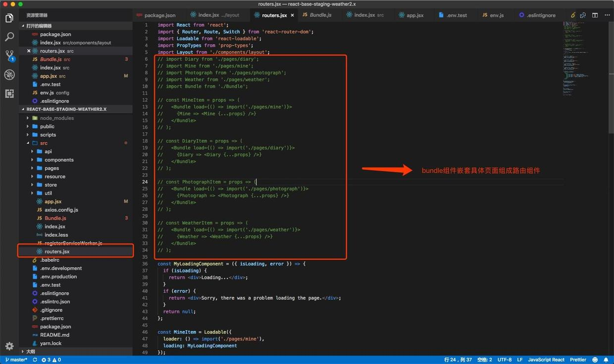This screenshot has height=364, width=614.
Task: Open registerServiceWorker.js in the file tree
Action: [x=76, y=243]
